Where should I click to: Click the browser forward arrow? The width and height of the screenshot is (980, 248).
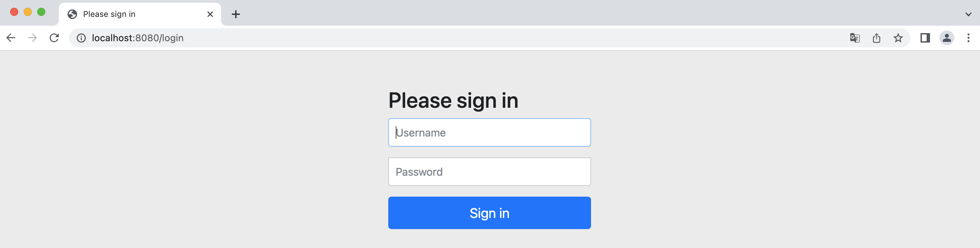pyautogui.click(x=33, y=38)
